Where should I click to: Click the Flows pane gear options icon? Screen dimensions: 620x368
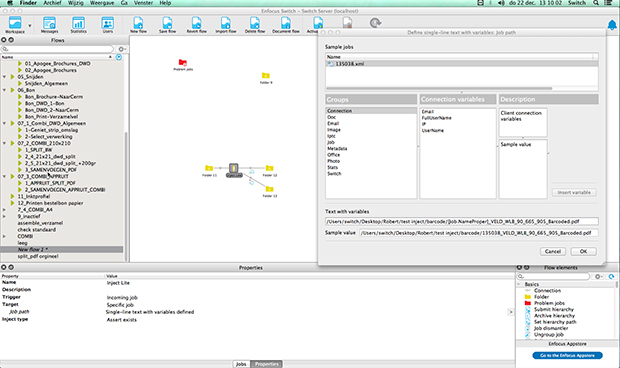pyautogui.click(x=122, y=49)
